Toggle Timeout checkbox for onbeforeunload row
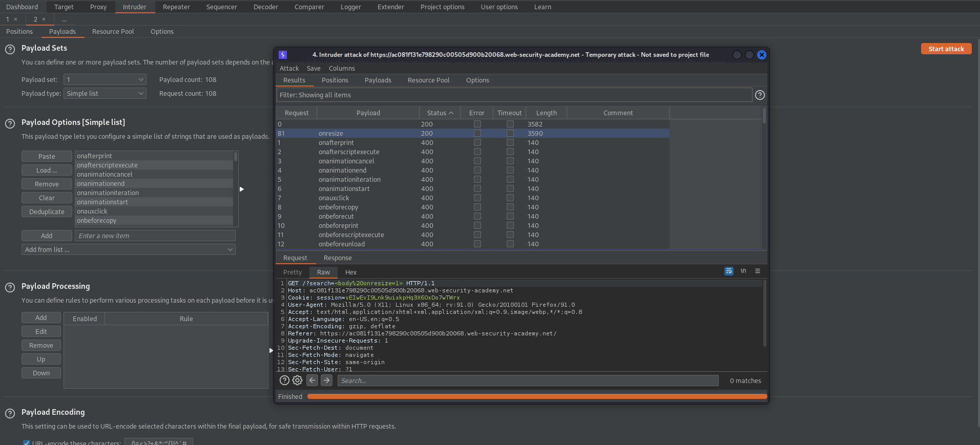The height and width of the screenshot is (445, 980). click(510, 244)
